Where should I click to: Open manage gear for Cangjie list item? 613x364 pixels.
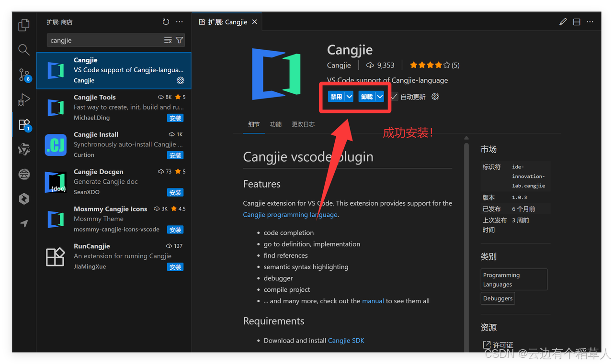pos(181,80)
